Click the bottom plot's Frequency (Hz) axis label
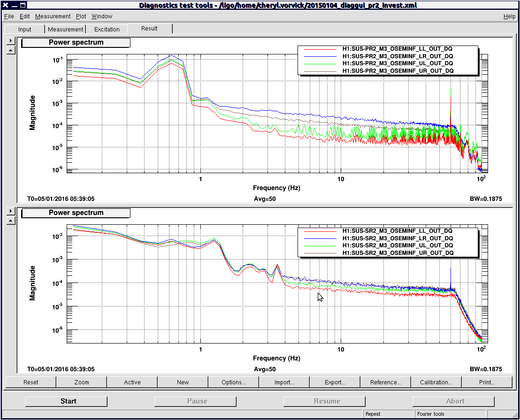This screenshot has height=420, width=520. point(276,359)
